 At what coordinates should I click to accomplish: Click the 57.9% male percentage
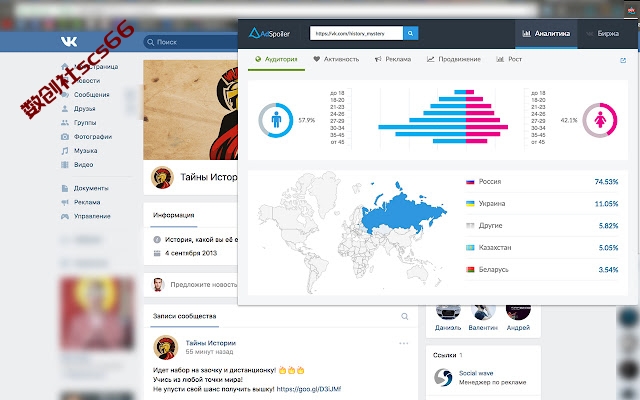pyautogui.click(x=307, y=120)
